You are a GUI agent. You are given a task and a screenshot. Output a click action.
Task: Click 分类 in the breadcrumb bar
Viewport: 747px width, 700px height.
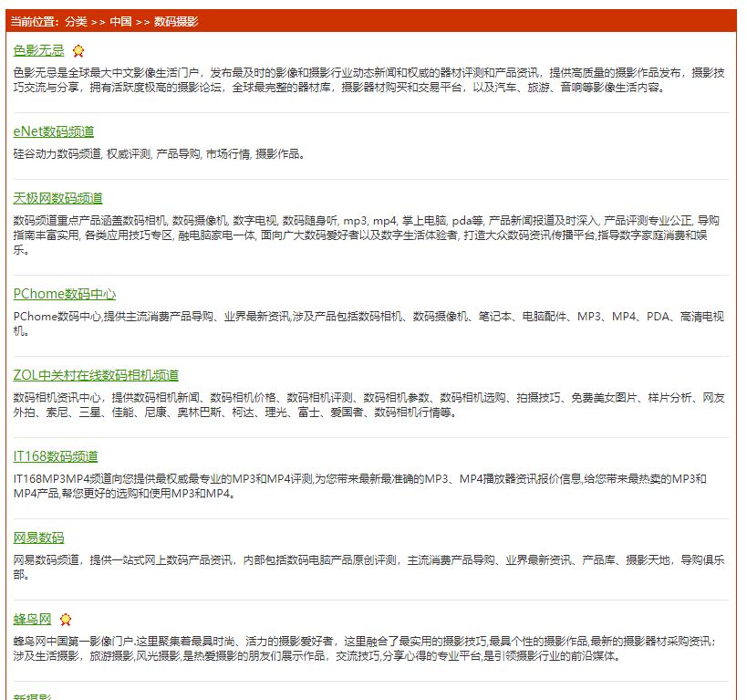[77, 22]
